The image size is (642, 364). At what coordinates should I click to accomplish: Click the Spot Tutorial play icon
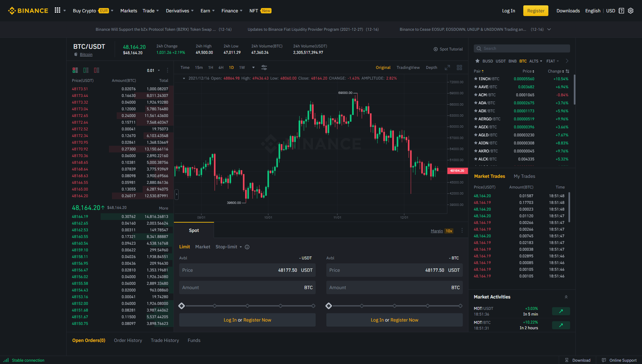(436, 49)
